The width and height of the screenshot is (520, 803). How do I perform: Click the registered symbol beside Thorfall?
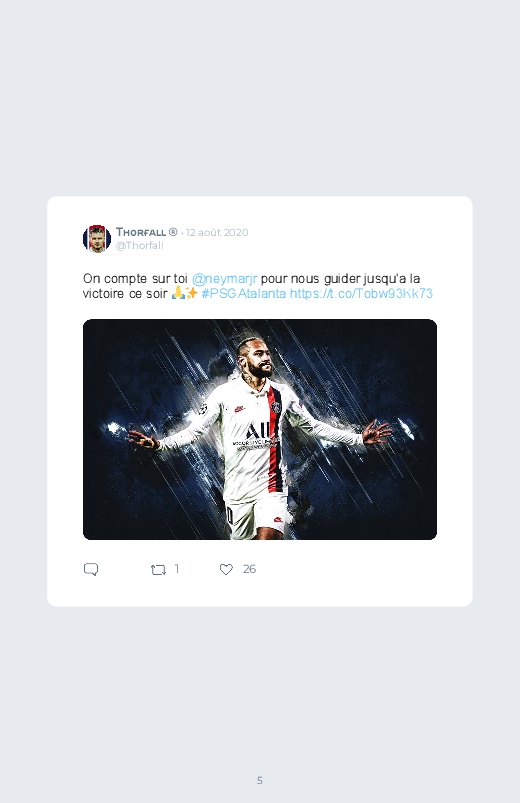173,232
